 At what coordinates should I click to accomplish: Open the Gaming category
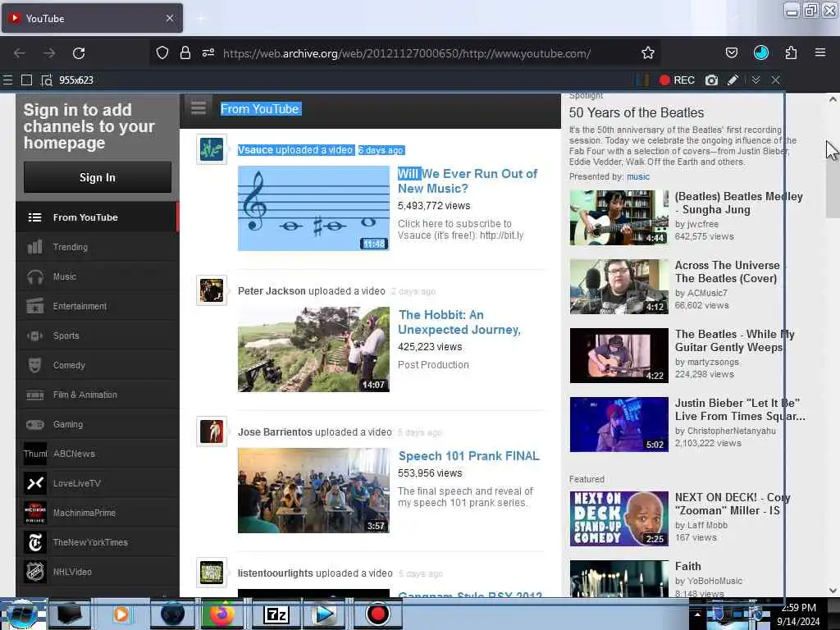pos(97,424)
